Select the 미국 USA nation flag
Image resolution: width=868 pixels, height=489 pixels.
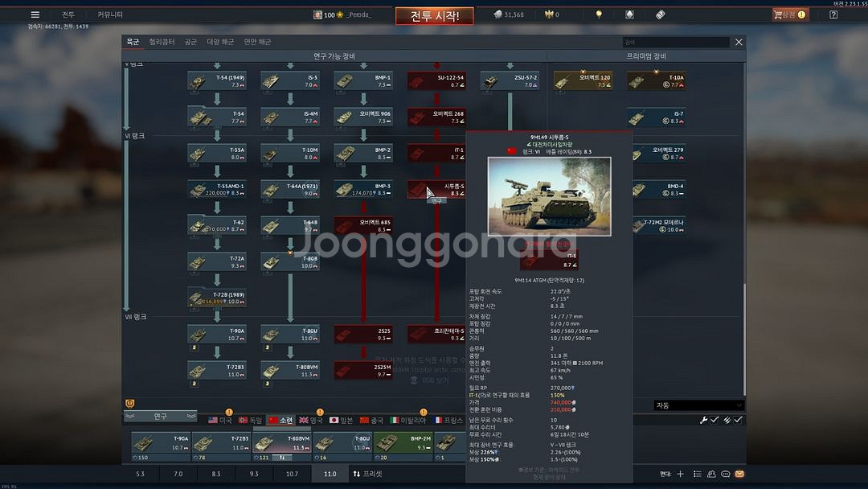[x=220, y=420]
